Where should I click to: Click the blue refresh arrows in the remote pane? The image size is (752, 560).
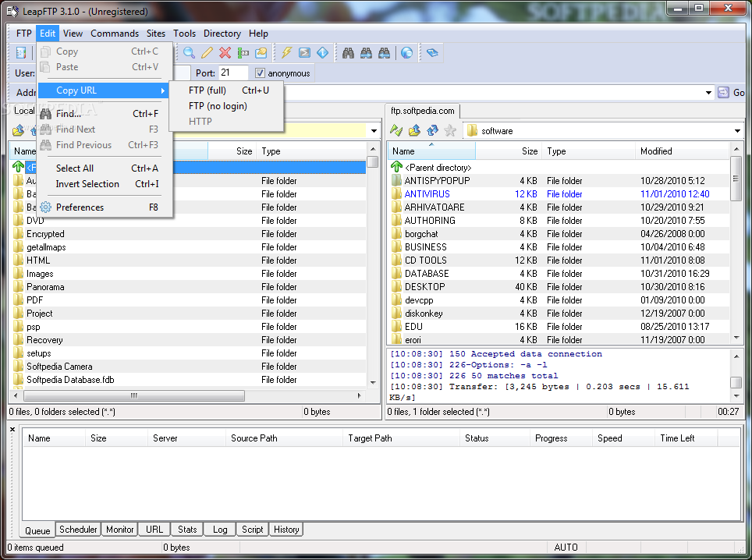(432, 130)
